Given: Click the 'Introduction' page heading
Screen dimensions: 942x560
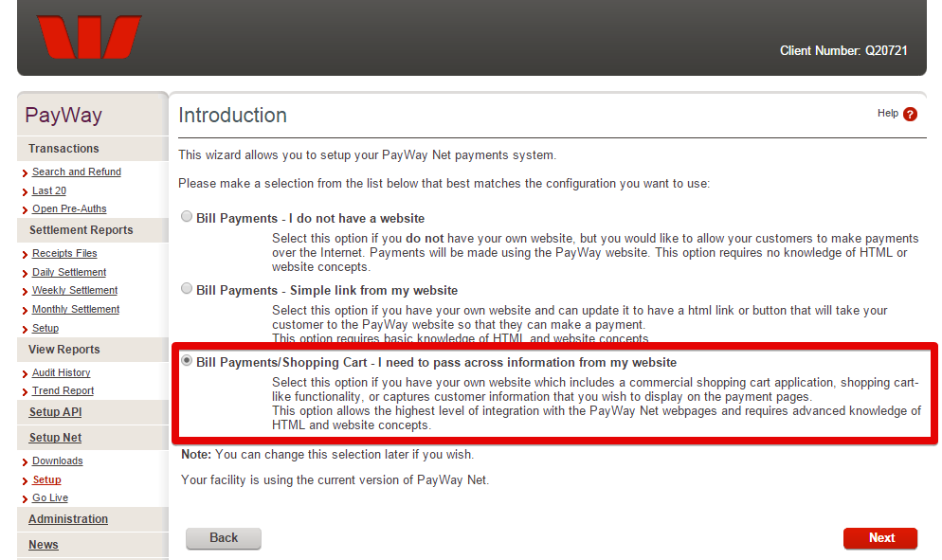Looking at the screenshot, I should point(232,116).
